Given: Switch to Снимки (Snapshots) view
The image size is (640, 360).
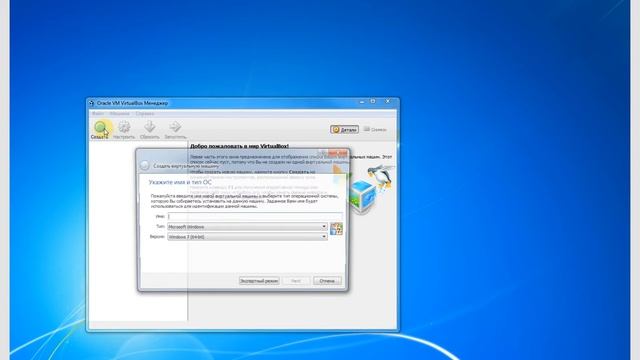Looking at the screenshot, I should (375, 129).
